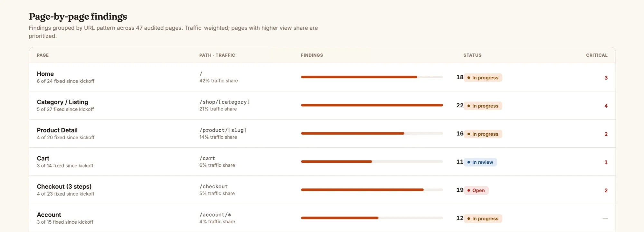The width and height of the screenshot is (644, 232).
Task: Click the PAGE column header
Action: (43, 55)
